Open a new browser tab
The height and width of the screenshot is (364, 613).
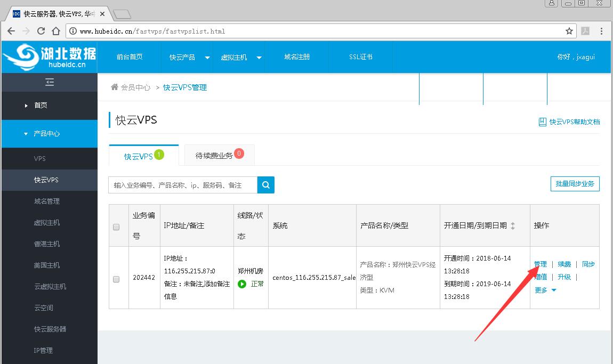(x=122, y=14)
